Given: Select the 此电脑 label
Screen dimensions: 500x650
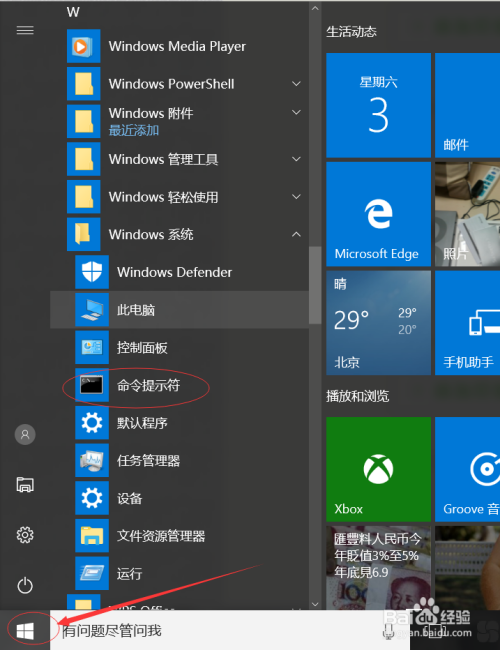Looking at the screenshot, I should click(x=136, y=310).
